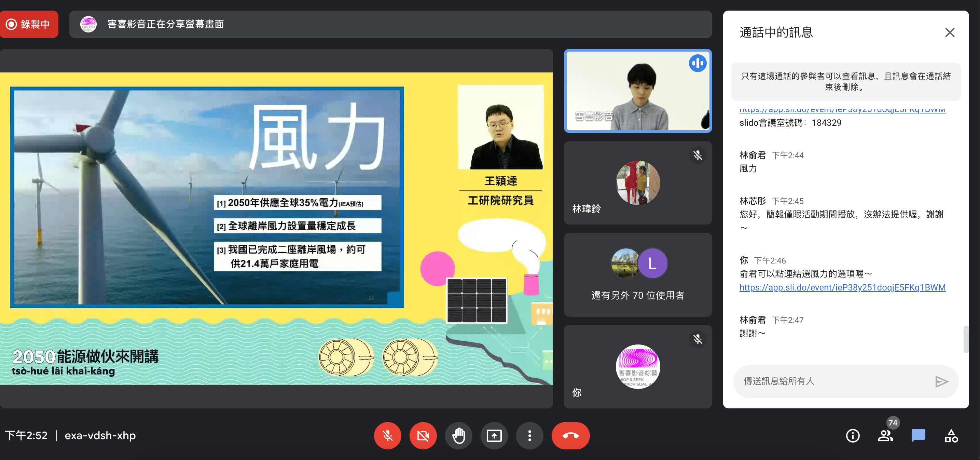Turn on the camera
The height and width of the screenshot is (460, 980).
coord(423,435)
